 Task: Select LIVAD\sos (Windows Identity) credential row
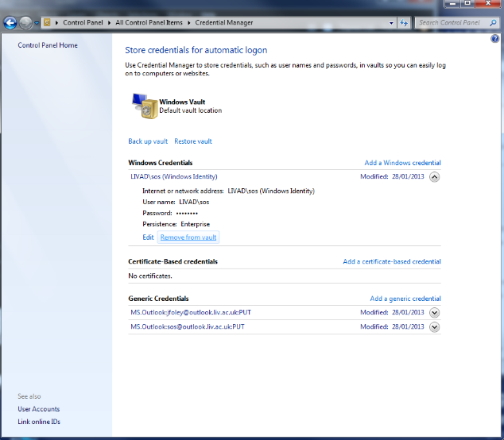tap(285, 176)
